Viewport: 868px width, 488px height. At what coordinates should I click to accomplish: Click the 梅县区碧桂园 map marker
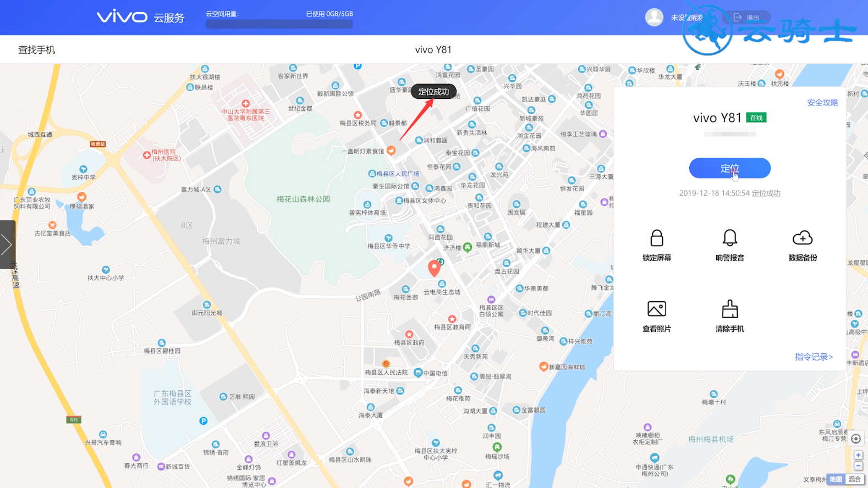162,343
